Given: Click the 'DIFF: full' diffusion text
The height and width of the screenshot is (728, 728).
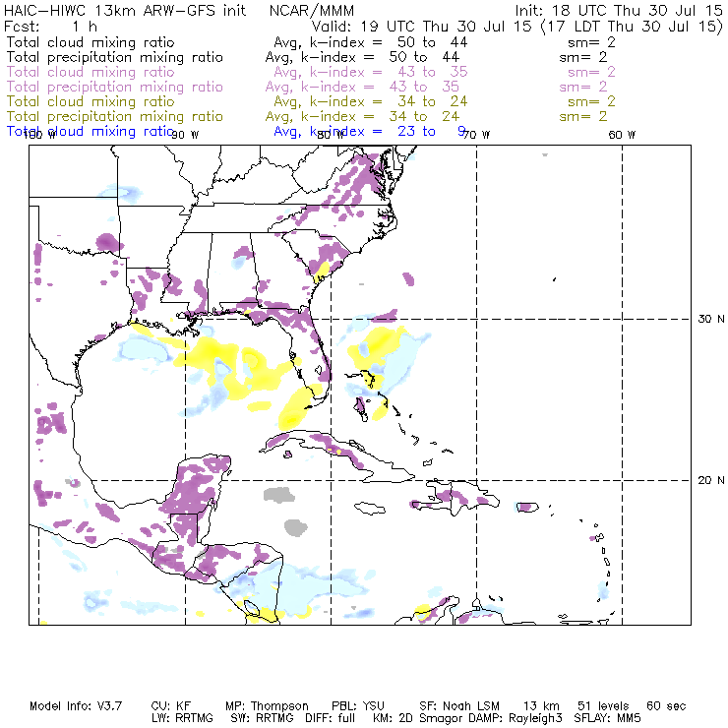Looking at the screenshot, I should pos(331,718).
